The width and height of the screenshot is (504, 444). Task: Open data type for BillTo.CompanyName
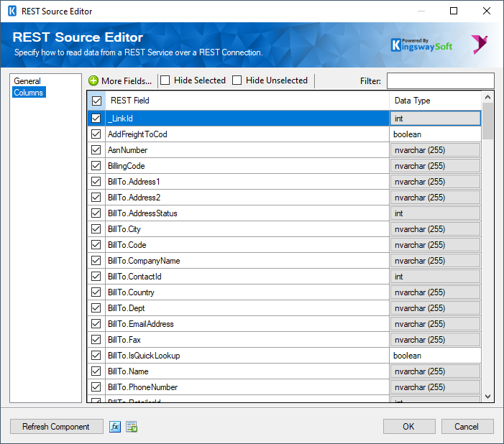(435, 261)
